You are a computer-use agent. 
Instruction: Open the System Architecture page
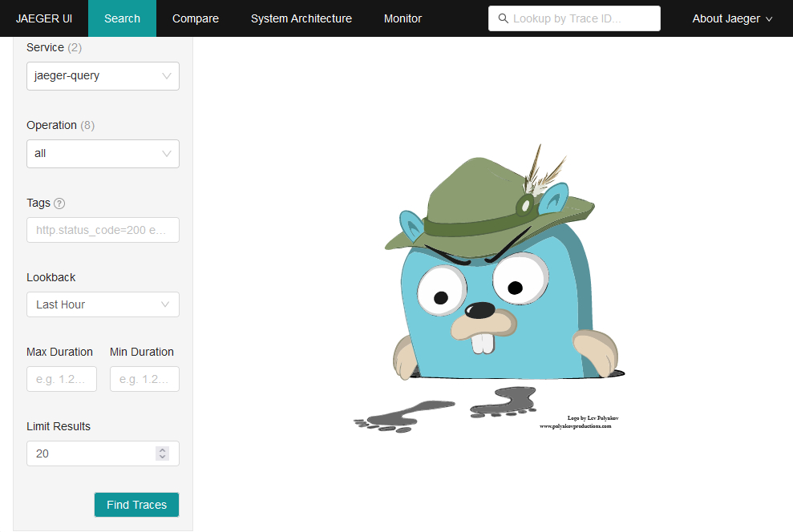point(301,18)
